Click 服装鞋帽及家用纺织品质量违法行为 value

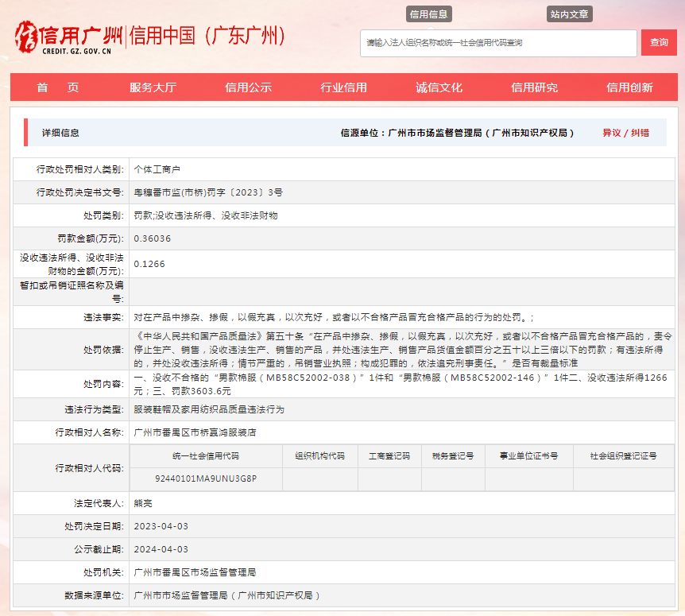(x=209, y=409)
